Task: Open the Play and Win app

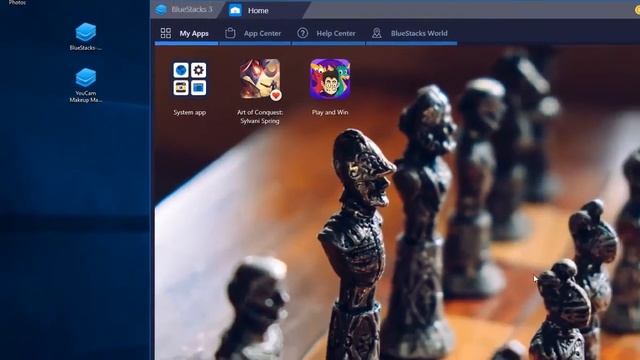Action: (330, 79)
